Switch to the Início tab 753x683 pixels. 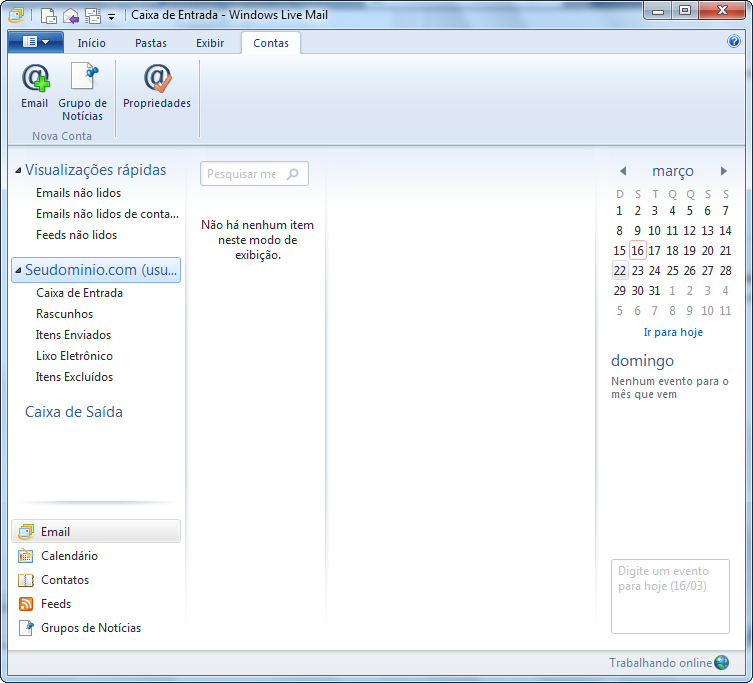click(x=92, y=43)
